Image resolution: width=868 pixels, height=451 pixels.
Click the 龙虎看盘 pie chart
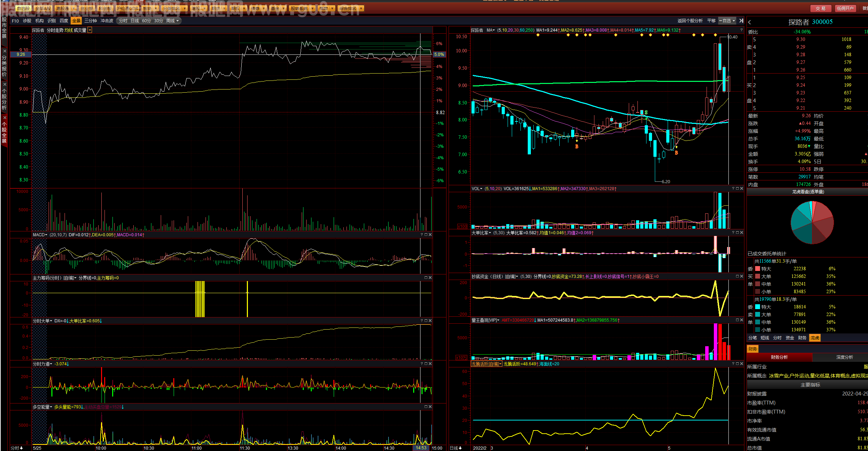[x=812, y=222]
